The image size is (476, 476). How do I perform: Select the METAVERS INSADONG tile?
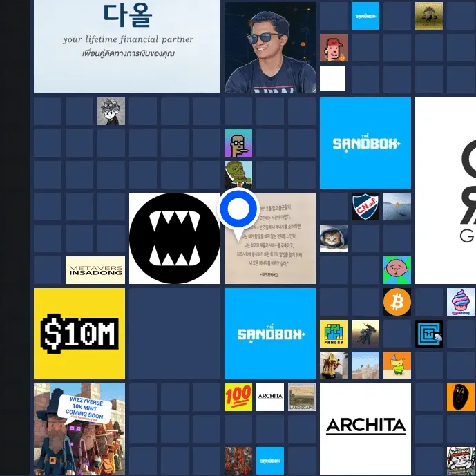click(x=95, y=270)
